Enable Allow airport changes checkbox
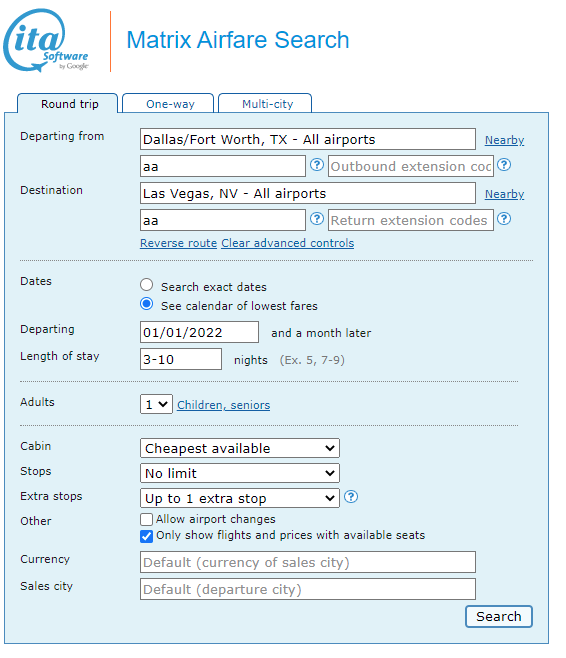Screen dimensions: 566x658 (x=146, y=520)
